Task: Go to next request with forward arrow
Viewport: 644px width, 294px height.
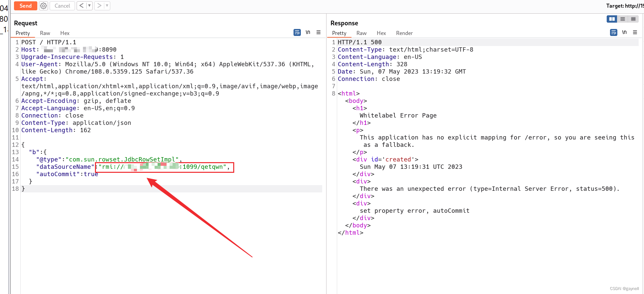Action: coord(99,6)
